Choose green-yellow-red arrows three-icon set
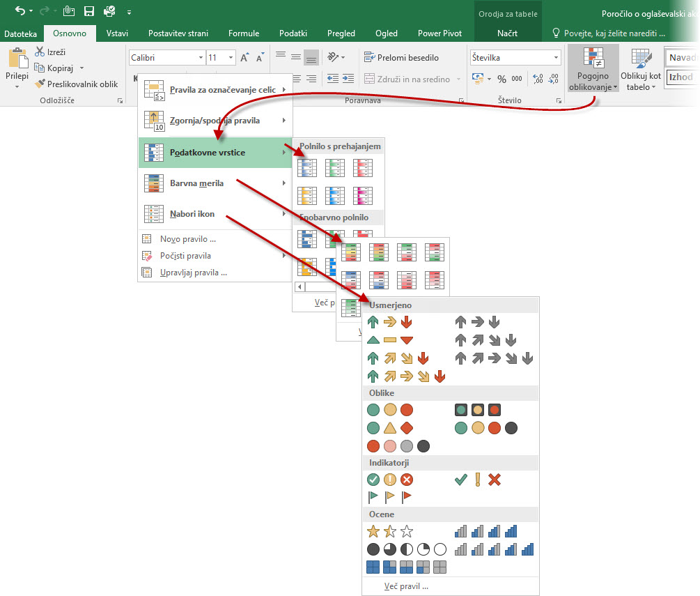 (390, 321)
